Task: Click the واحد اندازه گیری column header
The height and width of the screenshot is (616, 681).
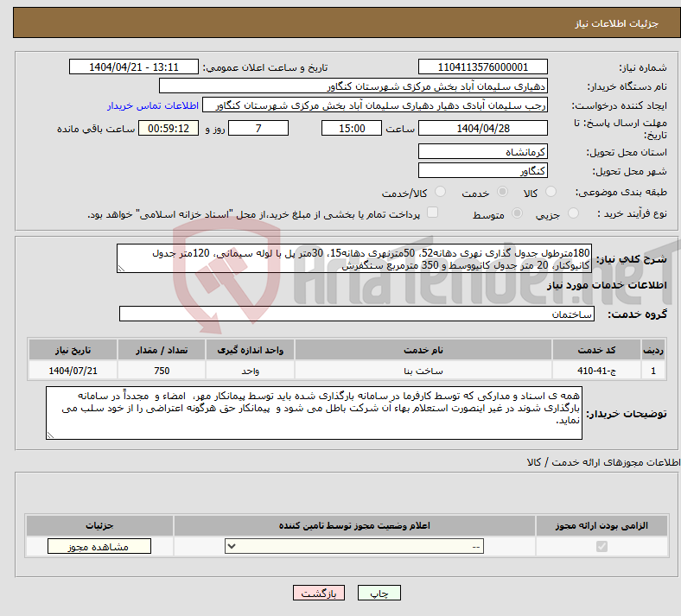Action: point(250,350)
